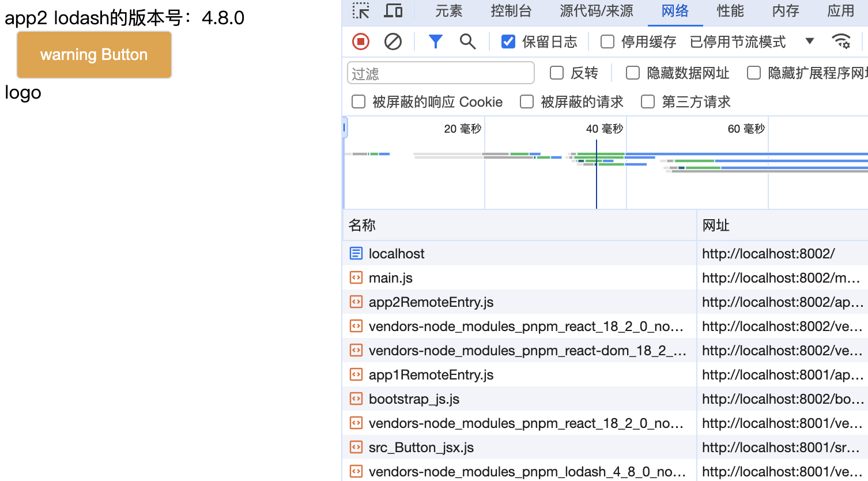Screen dimensions: 868x481
Task: Check the 隐藏扩展程序网址 checkbox
Action: tap(754, 73)
